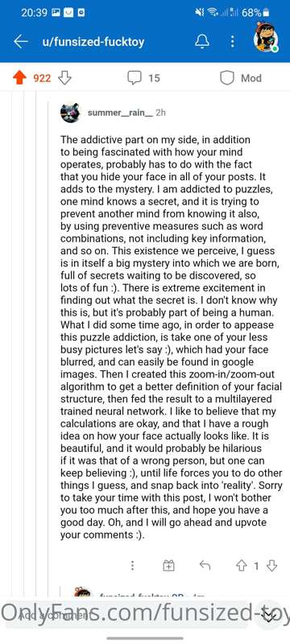Upvote summer__rain__ comment

pos(241,566)
